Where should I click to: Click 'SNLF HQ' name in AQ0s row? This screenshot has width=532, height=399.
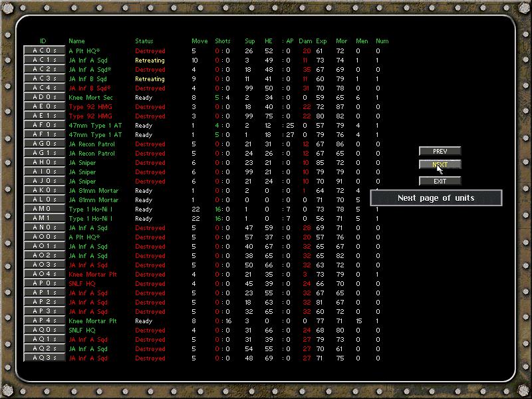(x=82, y=330)
